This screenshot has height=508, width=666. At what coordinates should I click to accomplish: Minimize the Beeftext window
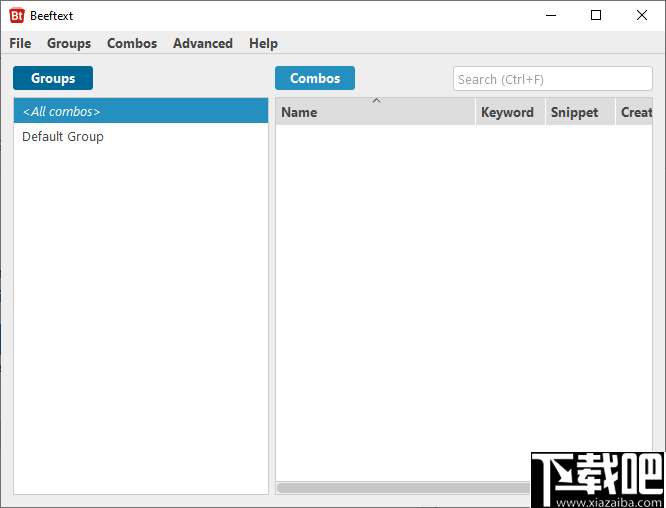pos(551,16)
